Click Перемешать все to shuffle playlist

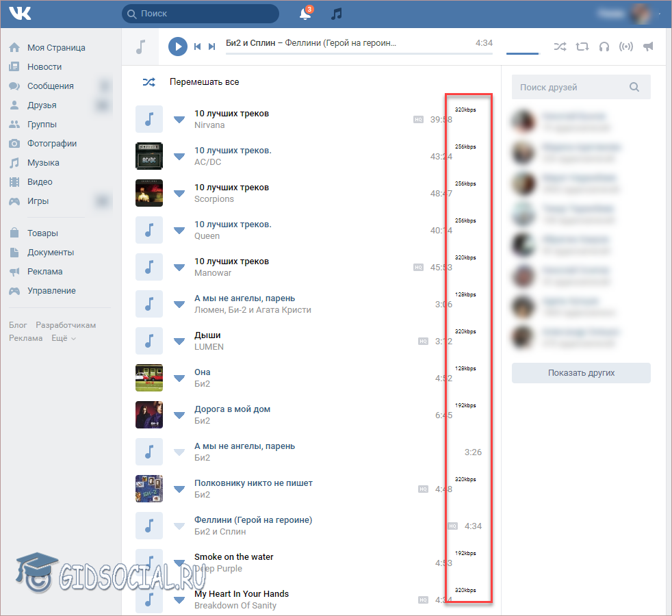pyautogui.click(x=204, y=82)
